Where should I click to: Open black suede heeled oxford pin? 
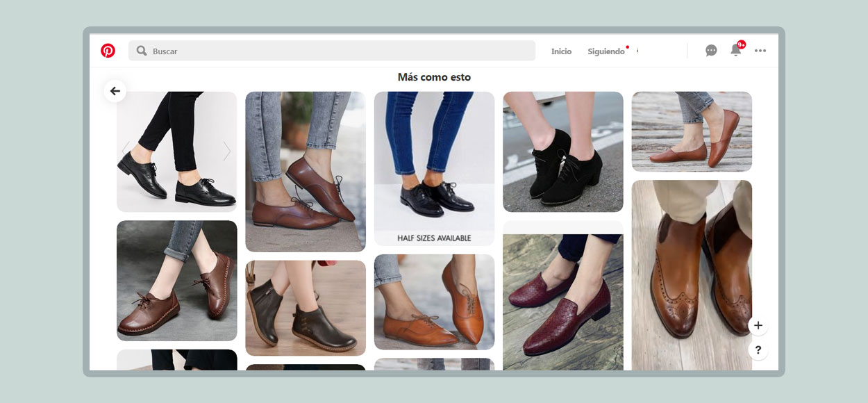click(563, 151)
